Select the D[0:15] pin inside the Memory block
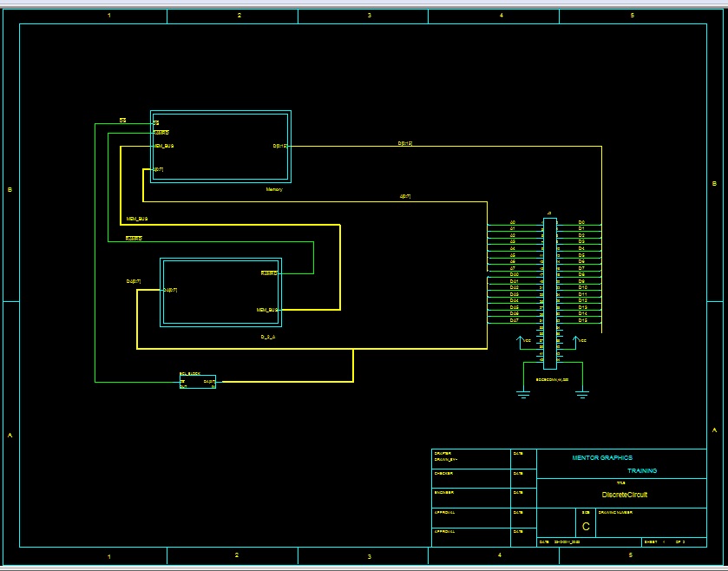The image size is (728, 571). [x=280, y=146]
